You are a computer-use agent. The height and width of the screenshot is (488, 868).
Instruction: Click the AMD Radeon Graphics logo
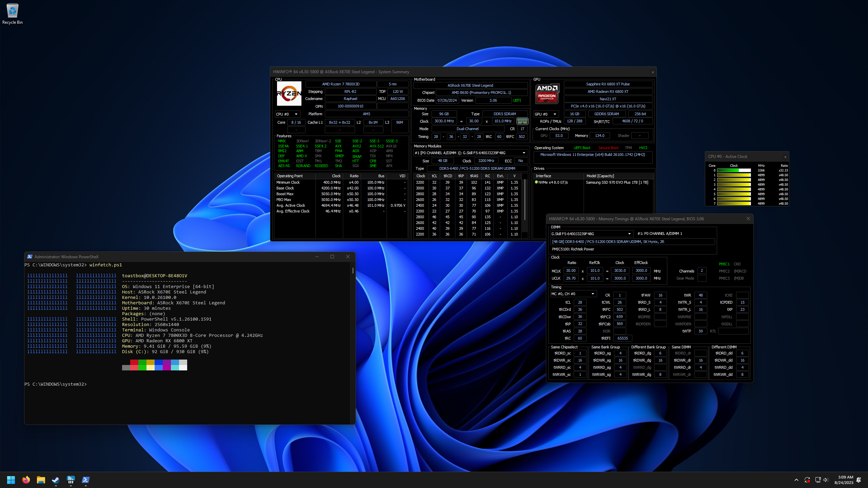547,94
